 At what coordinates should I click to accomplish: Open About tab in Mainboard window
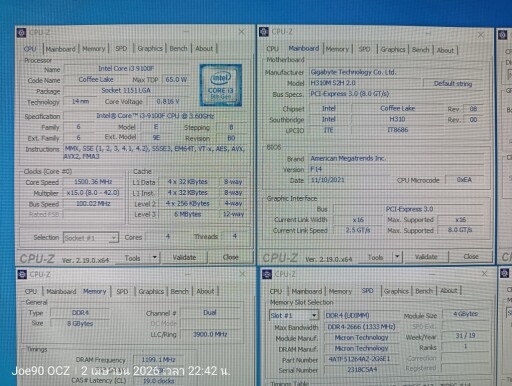click(445, 50)
